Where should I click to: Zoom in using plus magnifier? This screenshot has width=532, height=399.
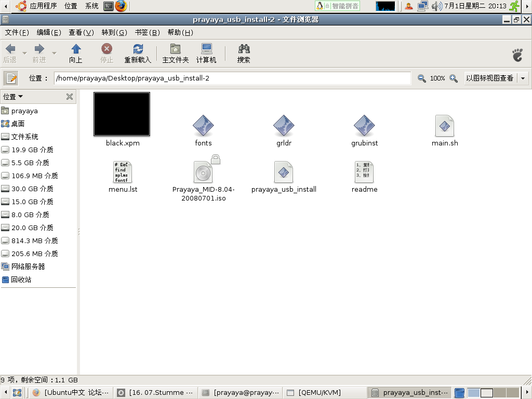(453, 78)
